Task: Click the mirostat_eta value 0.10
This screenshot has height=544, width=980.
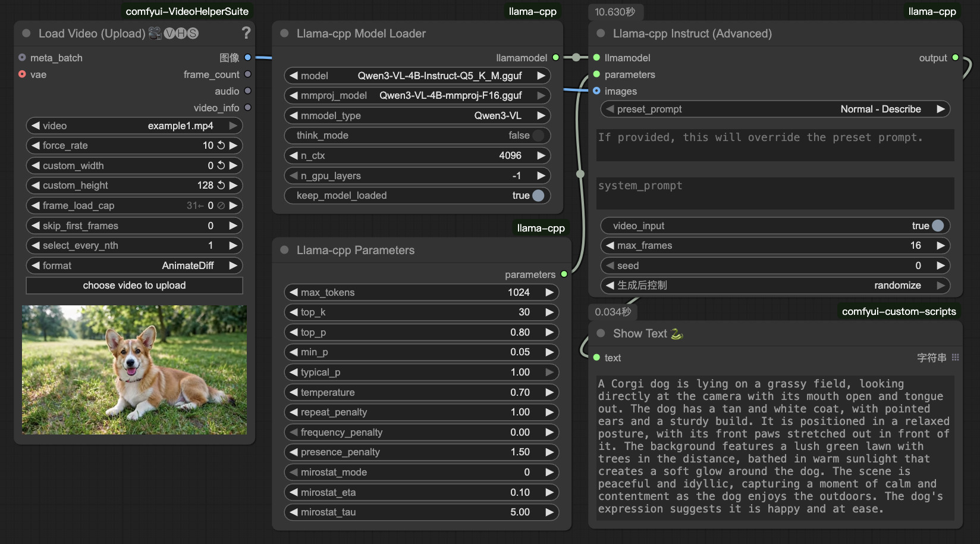Action: pyautogui.click(x=520, y=492)
